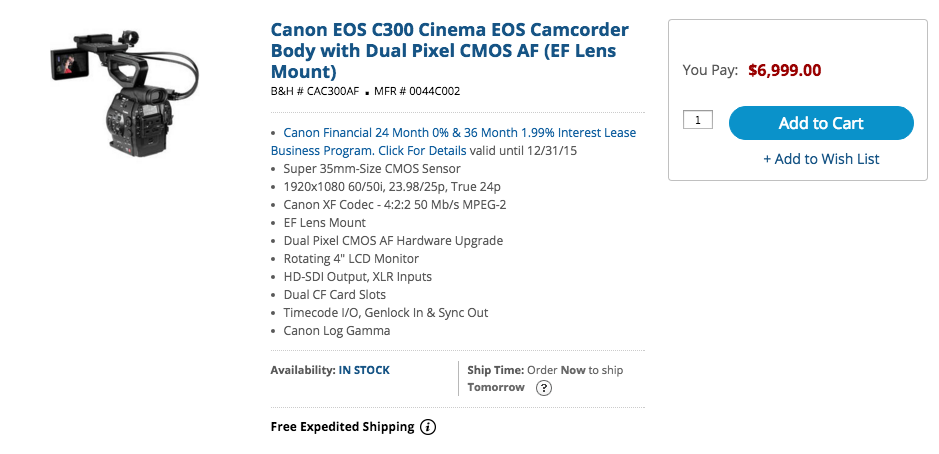Open the Canon Financial lease program link
The image size is (939, 454).
pos(453,141)
